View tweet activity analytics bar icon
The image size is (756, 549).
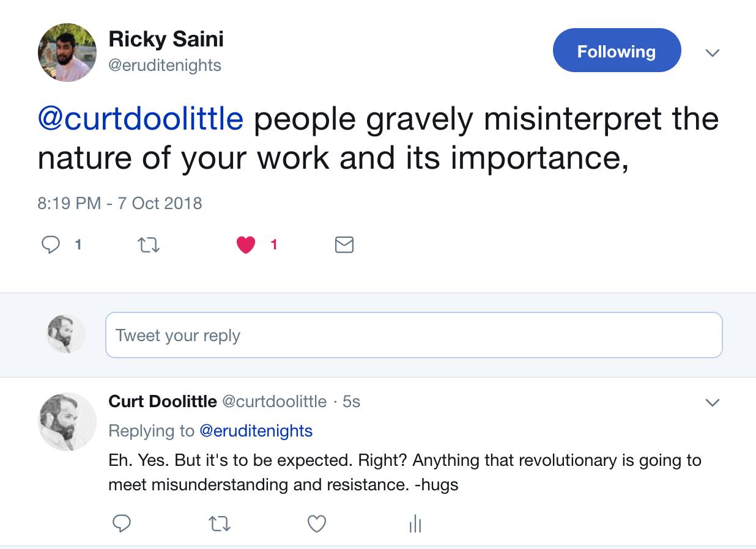pyautogui.click(x=415, y=523)
